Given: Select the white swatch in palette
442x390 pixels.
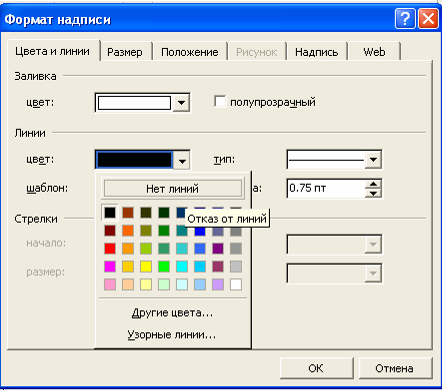Looking at the screenshot, I should (236, 284).
